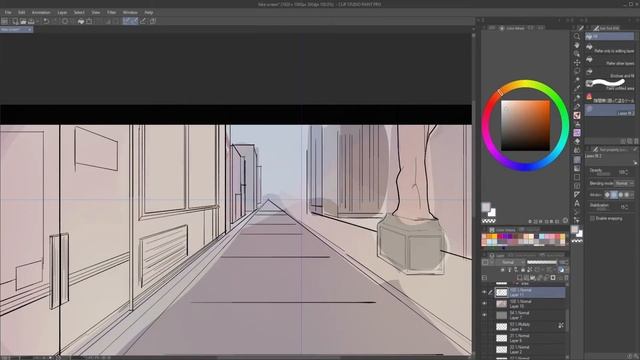The height and width of the screenshot is (360, 640).
Task: Open the Filter menu
Action: pos(111,13)
